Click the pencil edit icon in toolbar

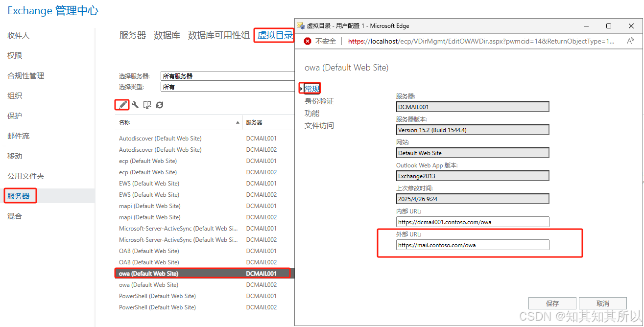tap(123, 105)
